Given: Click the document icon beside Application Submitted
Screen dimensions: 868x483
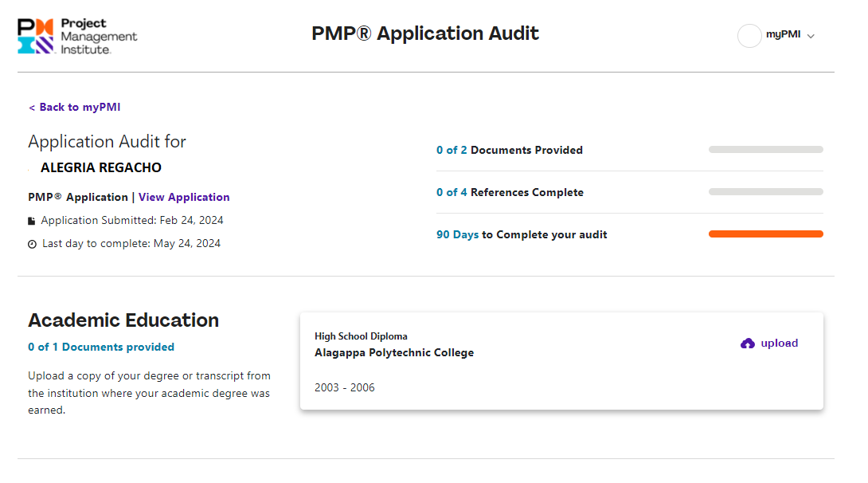Looking at the screenshot, I should 32,221.
